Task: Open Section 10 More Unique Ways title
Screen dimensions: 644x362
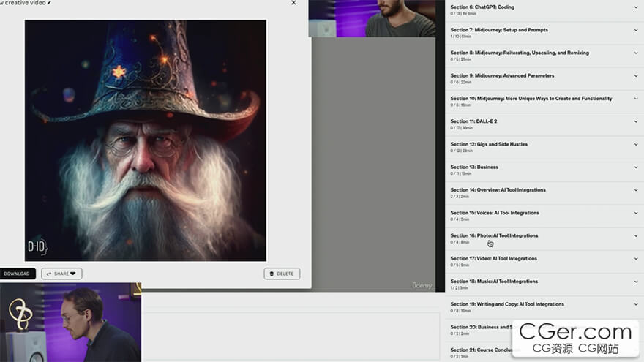Action: (x=531, y=99)
